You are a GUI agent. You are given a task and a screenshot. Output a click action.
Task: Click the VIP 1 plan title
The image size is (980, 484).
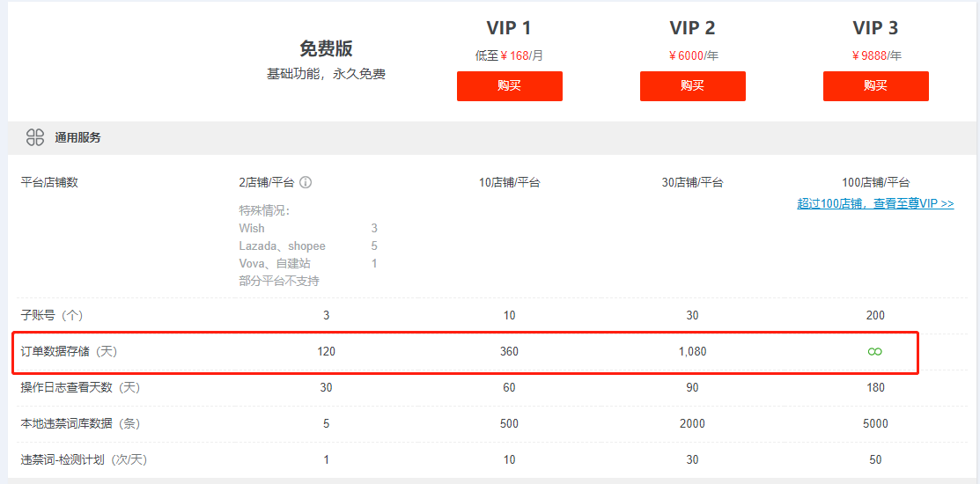pyautogui.click(x=510, y=28)
